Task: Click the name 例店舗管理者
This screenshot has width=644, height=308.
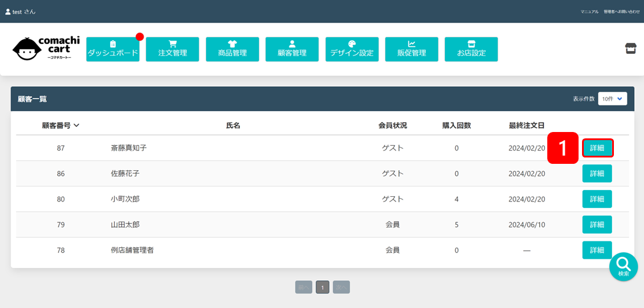Action: pos(132,250)
